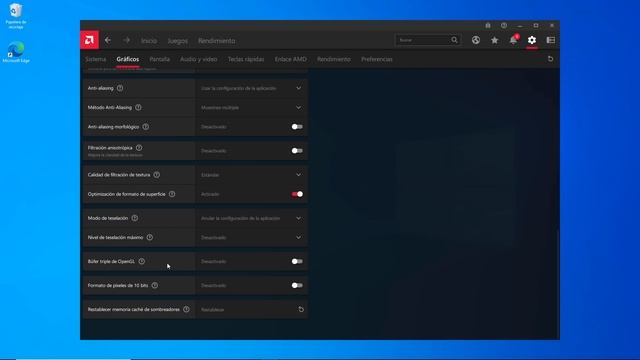
Task: Switch to the Teclas rápidas tab
Action: coord(246,59)
